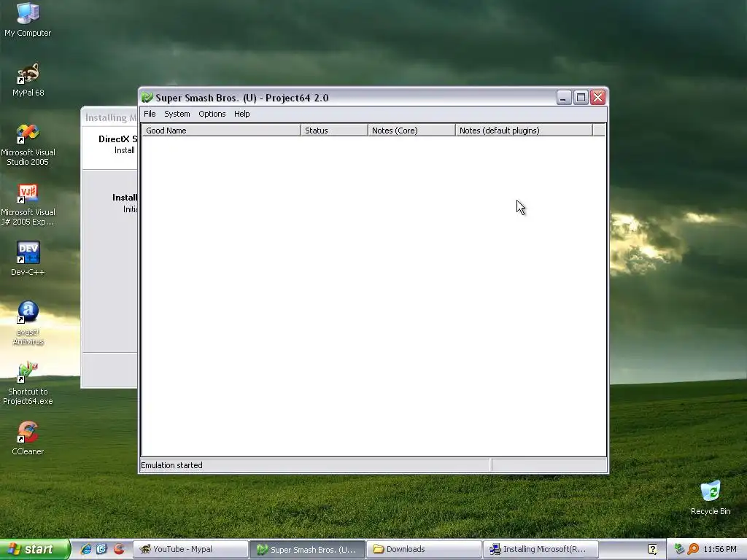Click the orange magnifier tray icon
This screenshot has width=747, height=560.
(x=693, y=549)
